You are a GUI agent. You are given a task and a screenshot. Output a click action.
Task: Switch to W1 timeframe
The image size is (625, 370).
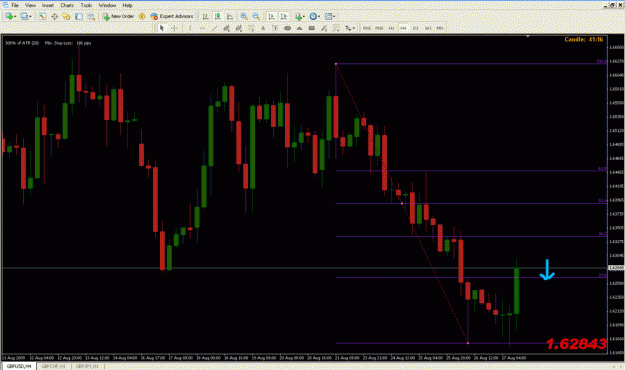(x=428, y=28)
